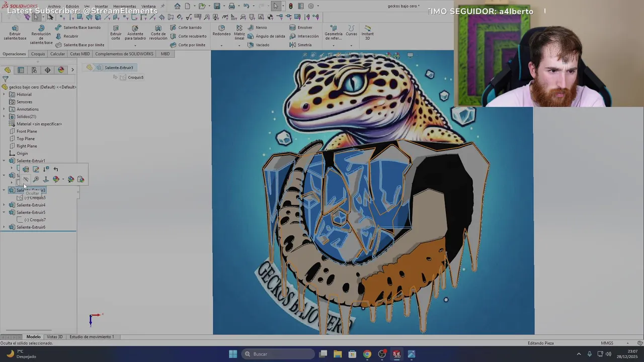
Task: Click the Nervio rib tool
Action: 257,28
